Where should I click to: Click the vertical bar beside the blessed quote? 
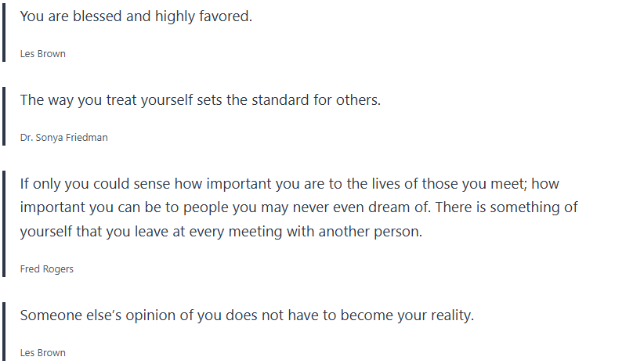point(4,33)
